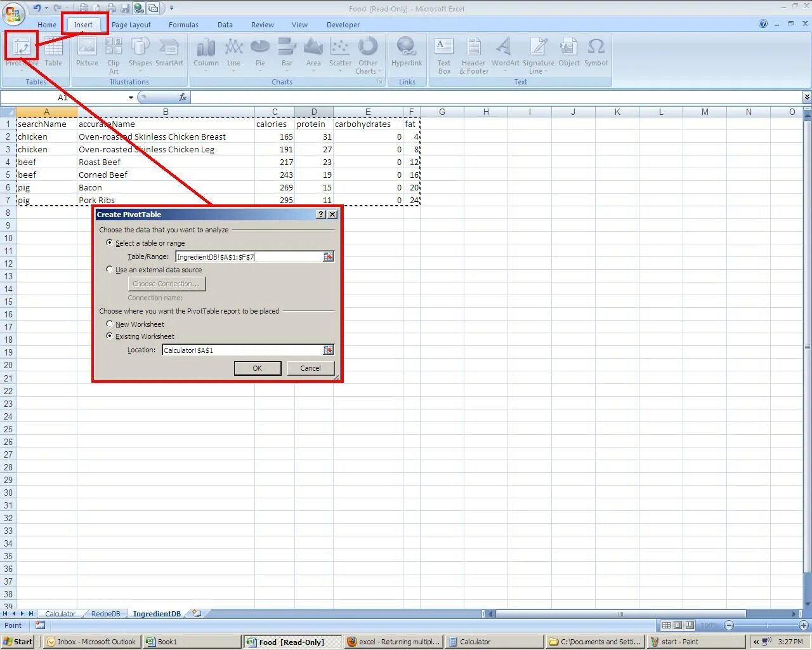Choose the Pie chart type
The image size is (812, 650).
[260, 51]
